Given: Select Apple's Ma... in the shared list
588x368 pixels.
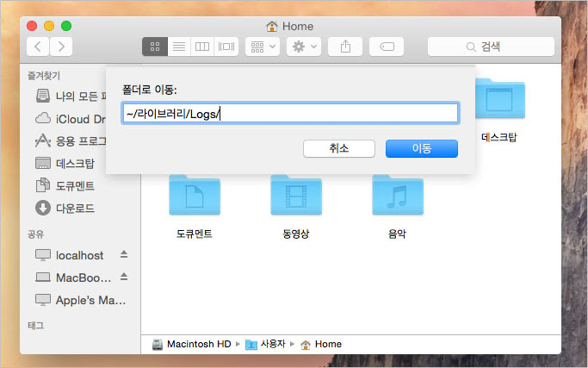Looking at the screenshot, I should 81,301.
